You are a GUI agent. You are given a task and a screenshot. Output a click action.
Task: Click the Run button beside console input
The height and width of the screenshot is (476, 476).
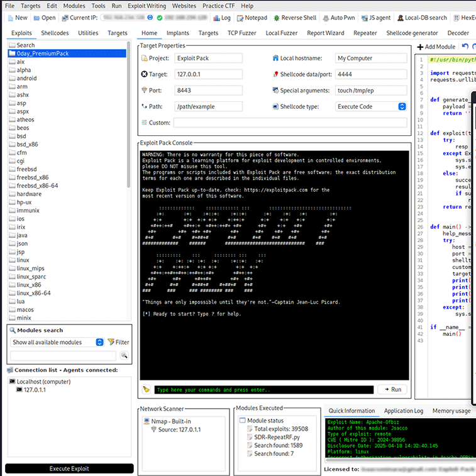point(392,390)
